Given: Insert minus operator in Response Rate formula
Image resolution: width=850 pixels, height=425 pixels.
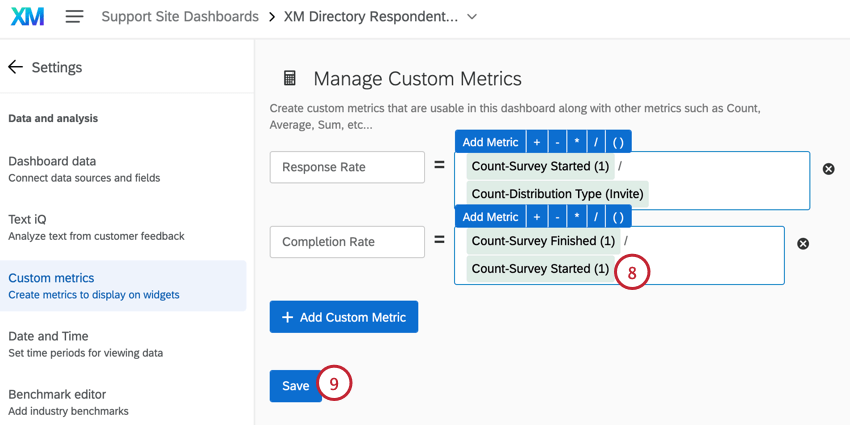Looking at the screenshot, I should tap(557, 142).
